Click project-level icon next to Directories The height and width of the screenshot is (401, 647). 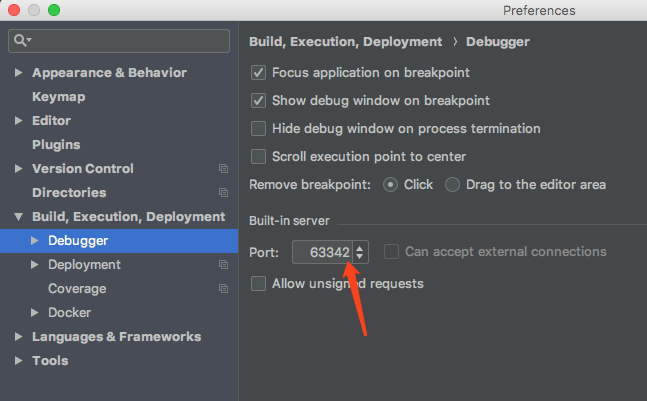[223, 193]
